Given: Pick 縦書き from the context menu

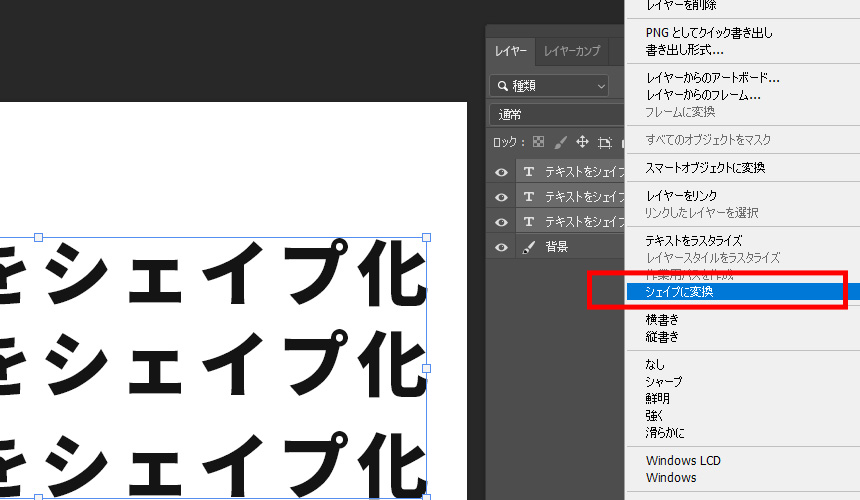Looking at the screenshot, I should (663, 337).
